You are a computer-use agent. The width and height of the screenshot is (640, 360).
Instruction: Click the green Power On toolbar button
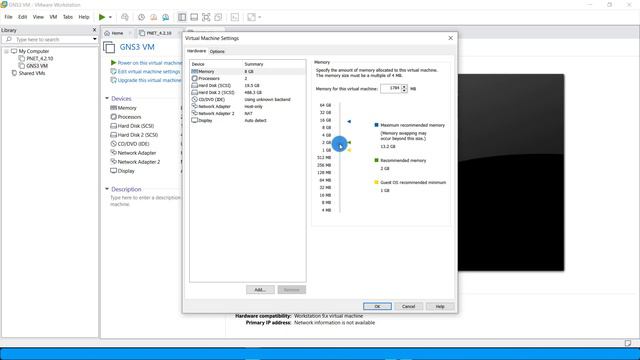(x=102, y=17)
